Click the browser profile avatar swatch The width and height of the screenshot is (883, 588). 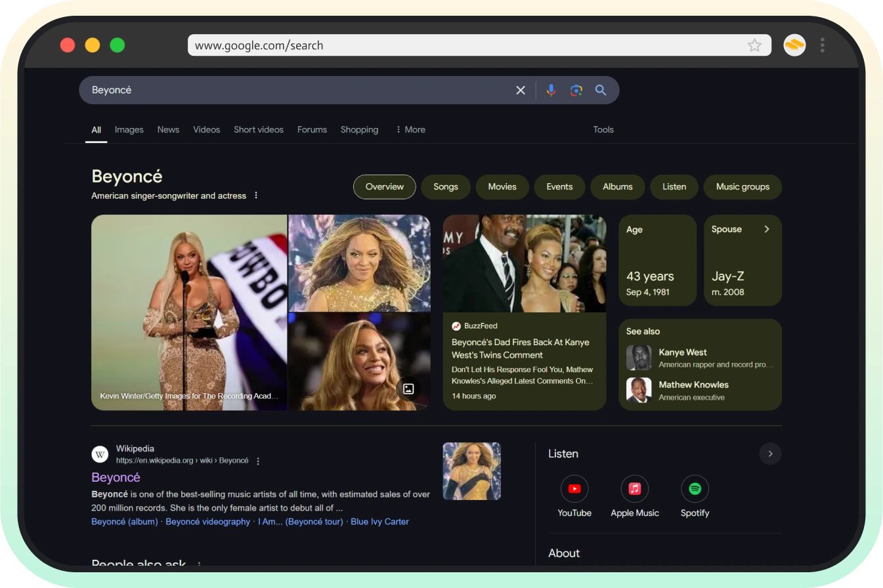(x=794, y=45)
